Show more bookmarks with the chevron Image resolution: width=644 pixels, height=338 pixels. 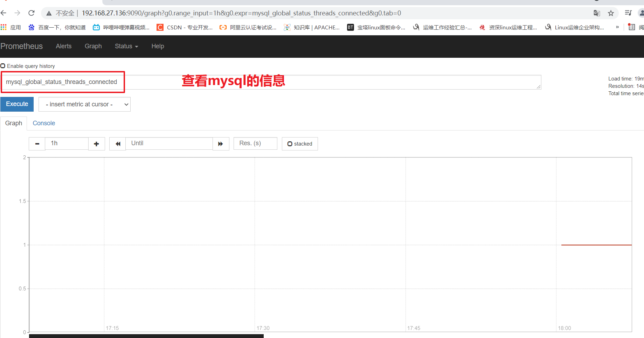617,27
